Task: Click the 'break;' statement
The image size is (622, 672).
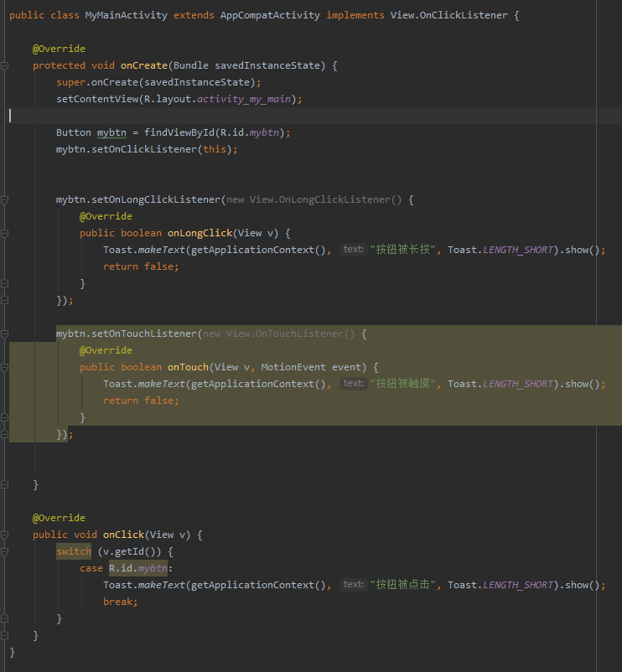Action: coord(121,602)
